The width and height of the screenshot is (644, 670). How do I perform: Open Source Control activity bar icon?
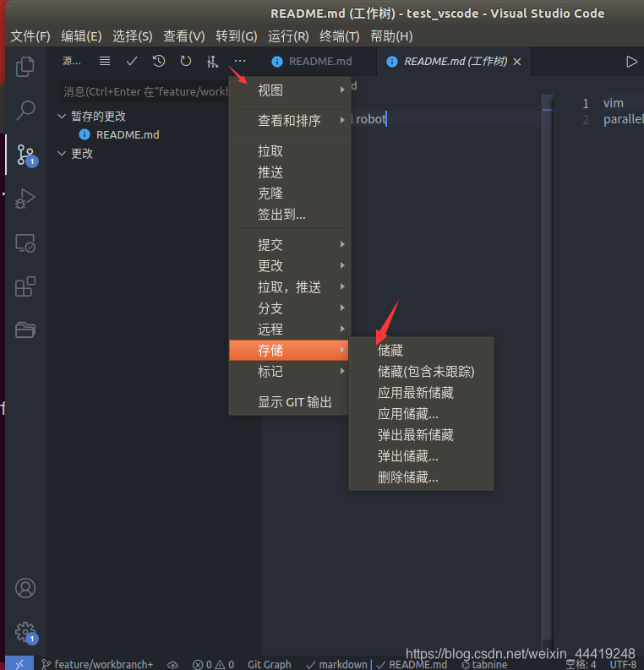click(25, 155)
